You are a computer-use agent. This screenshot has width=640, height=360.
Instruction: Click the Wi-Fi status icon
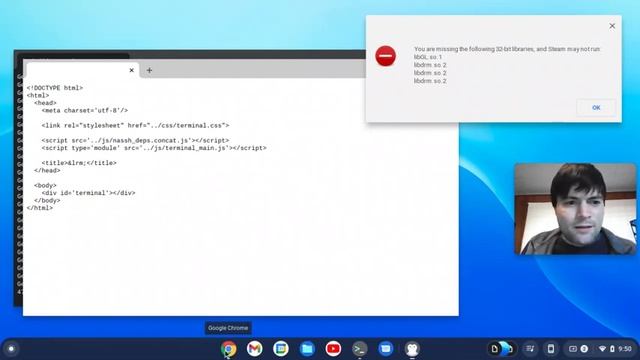pyautogui.click(x=602, y=349)
